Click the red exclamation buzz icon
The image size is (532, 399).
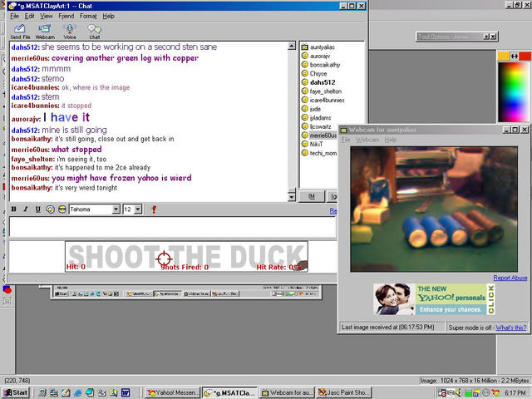154,209
